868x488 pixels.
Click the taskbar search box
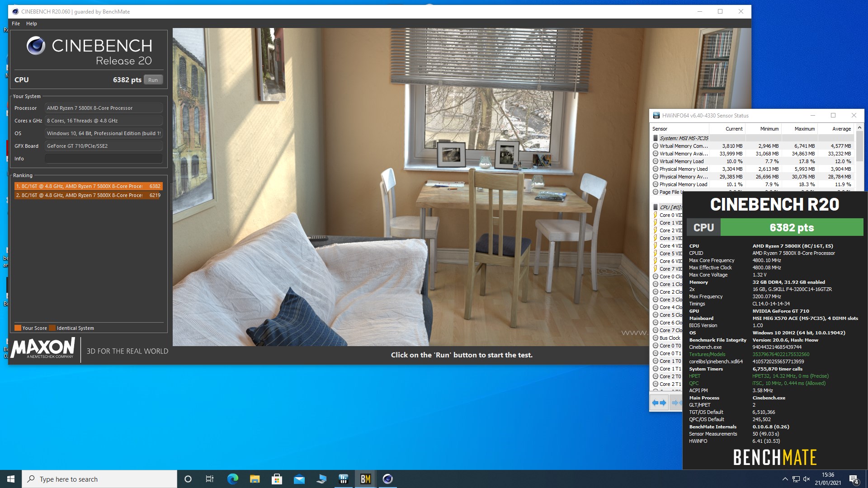(x=99, y=479)
